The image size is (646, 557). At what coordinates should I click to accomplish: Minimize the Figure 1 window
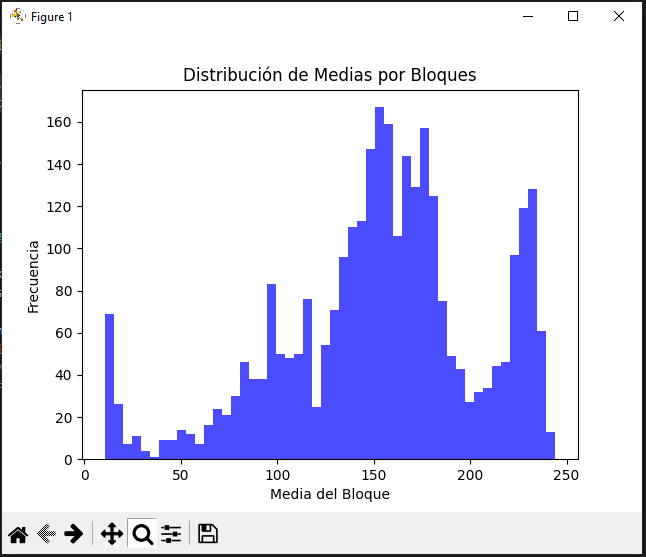point(527,16)
